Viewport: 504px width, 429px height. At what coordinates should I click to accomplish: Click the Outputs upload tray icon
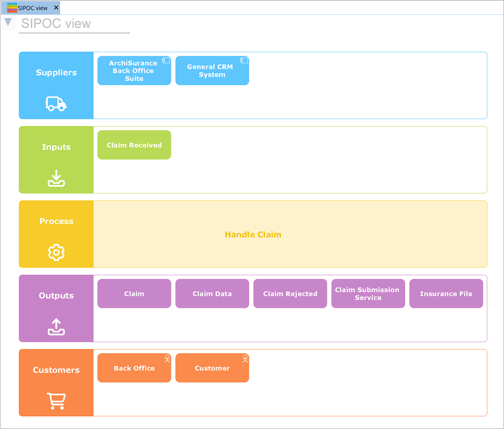(x=56, y=327)
